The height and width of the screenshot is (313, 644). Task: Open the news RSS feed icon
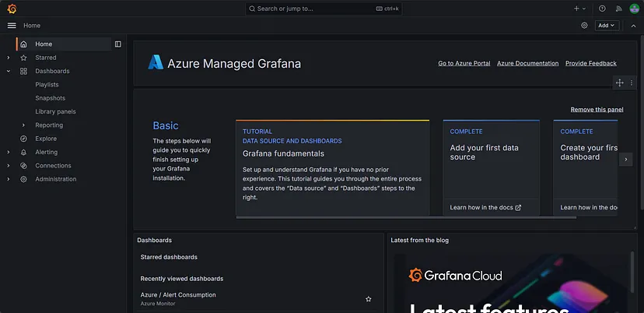coord(618,9)
